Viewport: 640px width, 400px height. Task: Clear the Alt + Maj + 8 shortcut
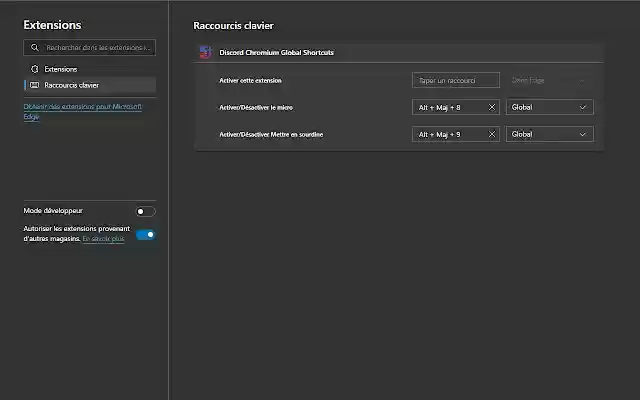(x=491, y=107)
